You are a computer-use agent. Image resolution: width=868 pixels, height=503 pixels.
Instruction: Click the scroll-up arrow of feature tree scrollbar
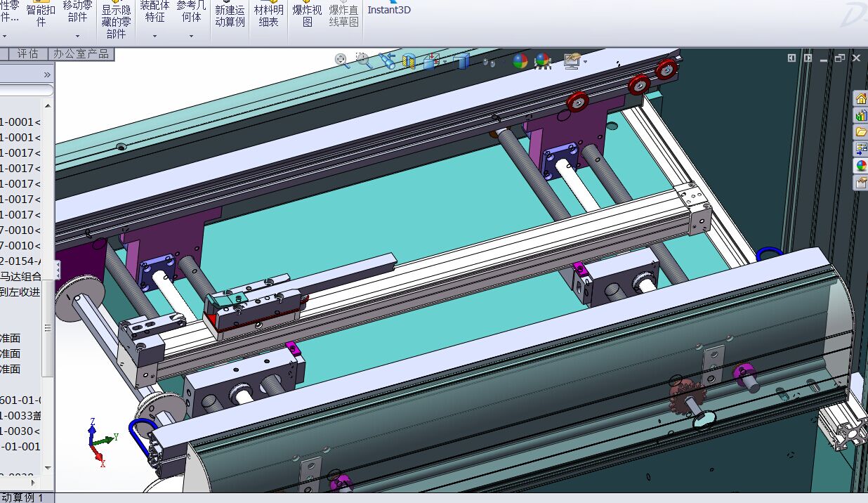point(48,105)
